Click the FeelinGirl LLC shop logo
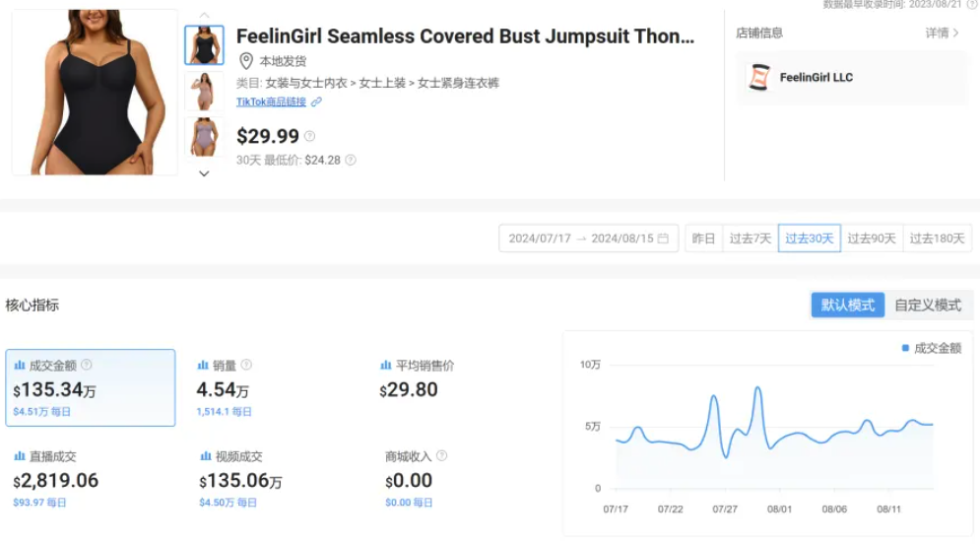 click(x=758, y=77)
